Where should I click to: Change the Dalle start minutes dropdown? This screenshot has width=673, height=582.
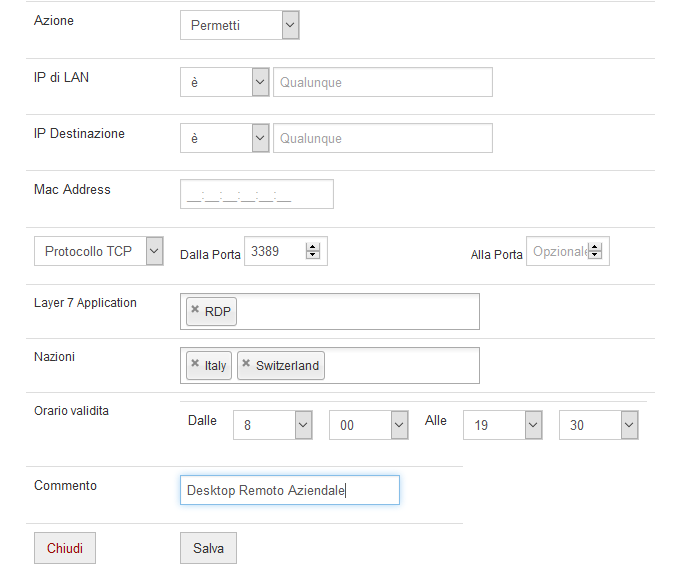369,425
